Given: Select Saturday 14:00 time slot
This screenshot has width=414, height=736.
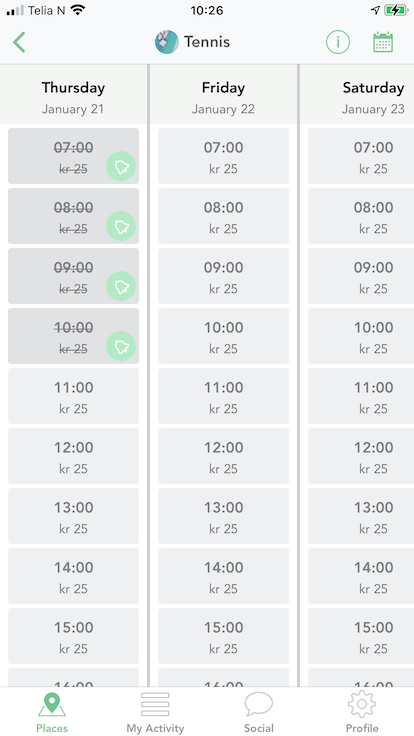Looking at the screenshot, I should (361, 576).
